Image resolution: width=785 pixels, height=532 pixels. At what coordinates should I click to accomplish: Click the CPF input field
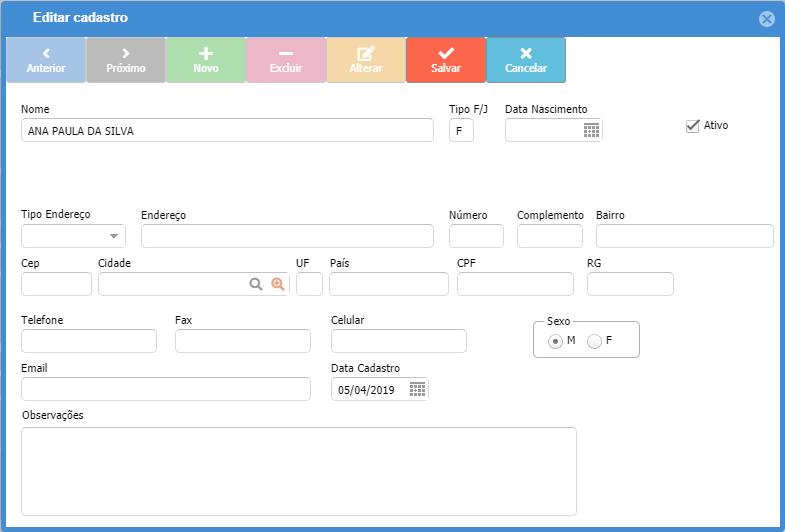pos(515,284)
